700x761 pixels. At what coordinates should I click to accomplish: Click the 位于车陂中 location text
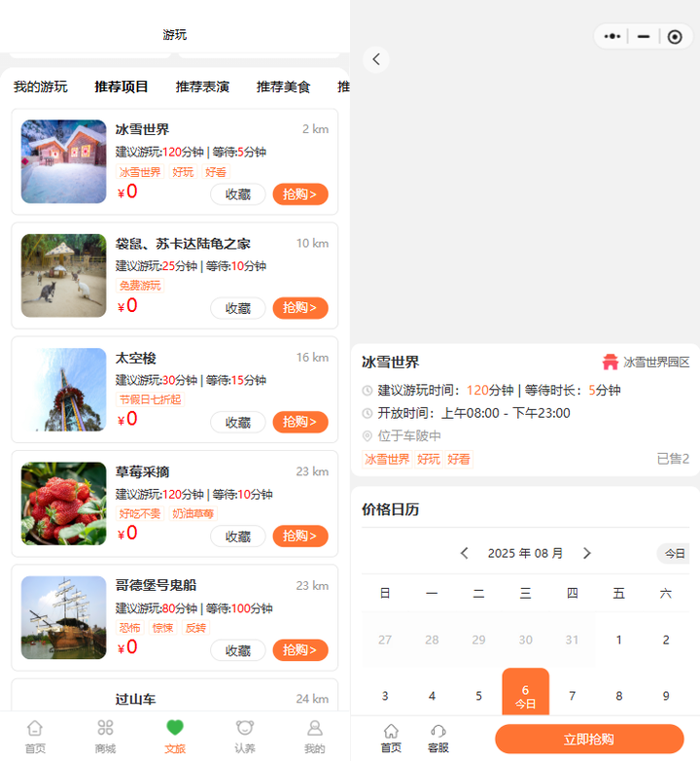click(409, 435)
